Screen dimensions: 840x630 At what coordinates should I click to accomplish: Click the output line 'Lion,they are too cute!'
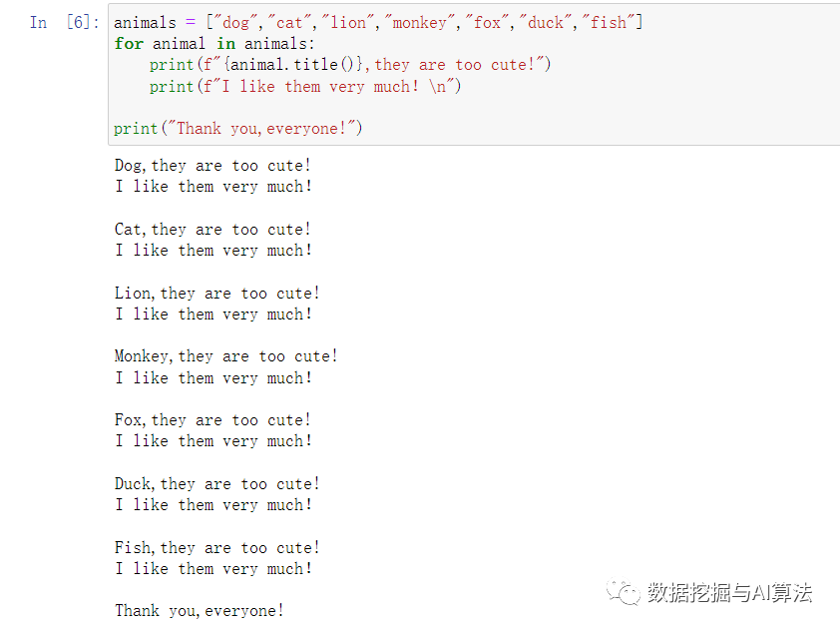pyautogui.click(x=217, y=294)
